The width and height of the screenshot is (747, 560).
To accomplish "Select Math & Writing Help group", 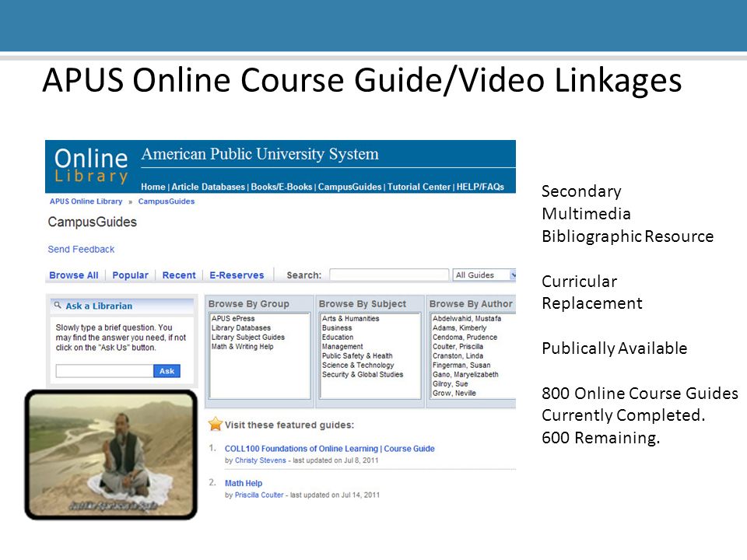I will pyautogui.click(x=243, y=347).
